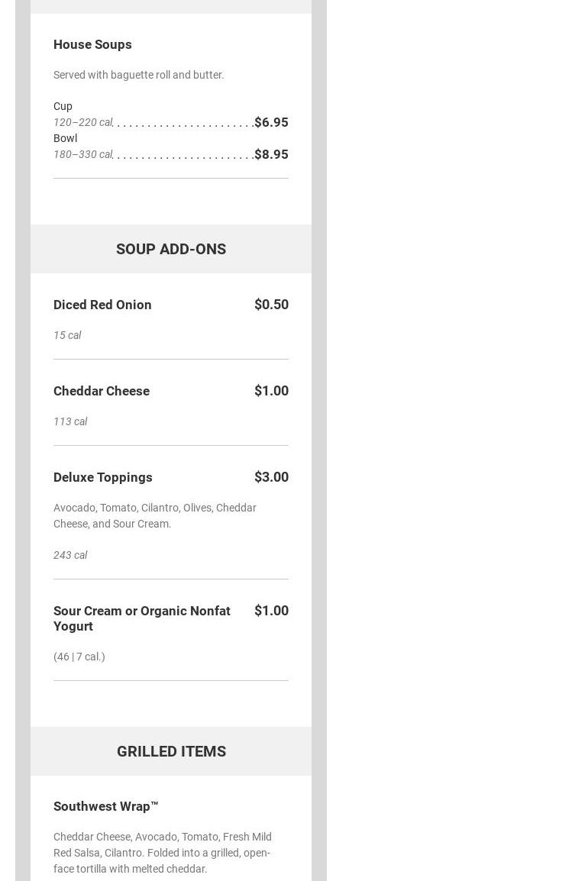
Task: Choose the Diced Red Onion add-on
Action: point(102,305)
